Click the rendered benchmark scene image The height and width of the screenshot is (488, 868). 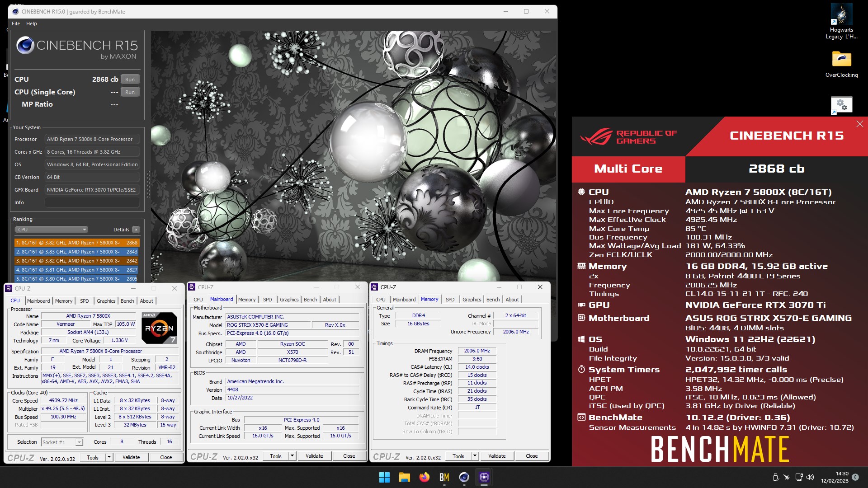(354, 156)
